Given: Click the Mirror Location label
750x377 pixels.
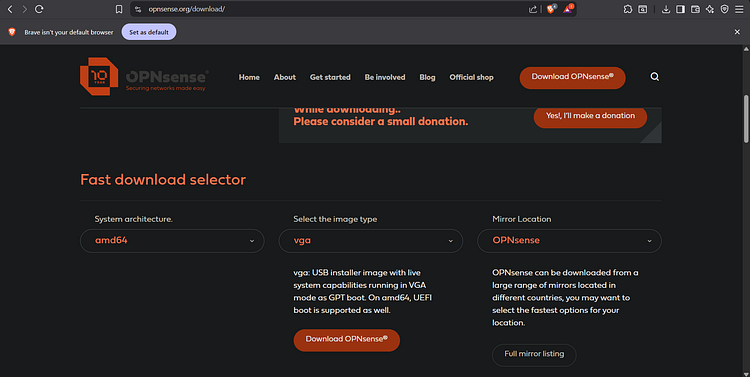Looking at the screenshot, I should pos(522,219).
